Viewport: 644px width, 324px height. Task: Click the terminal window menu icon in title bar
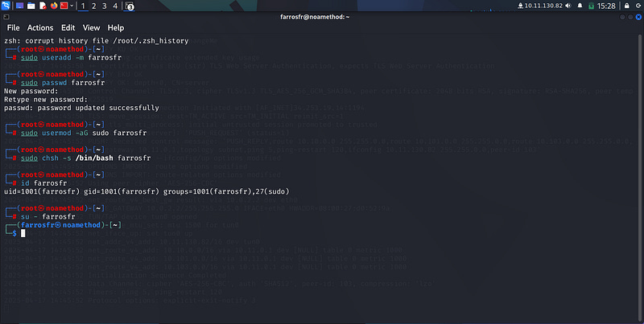pyautogui.click(x=6, y=17)
